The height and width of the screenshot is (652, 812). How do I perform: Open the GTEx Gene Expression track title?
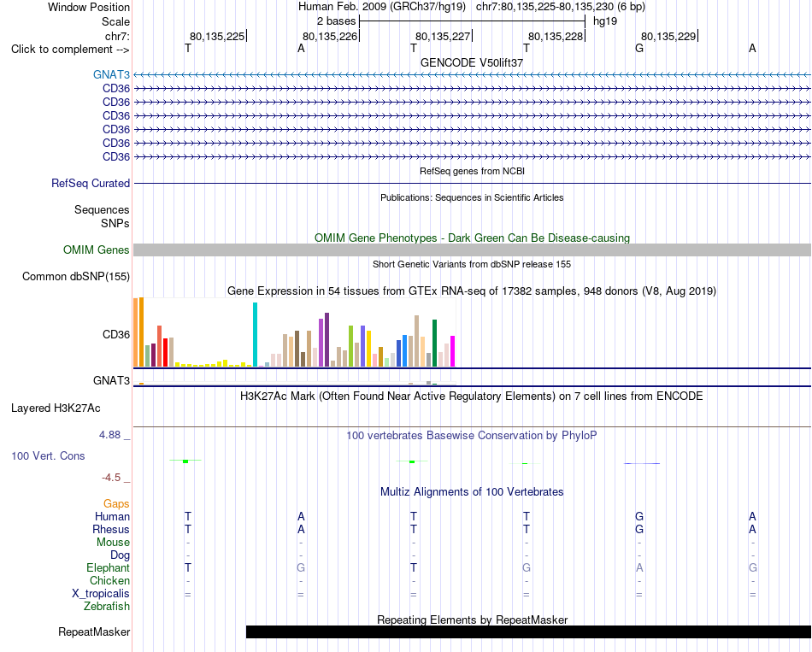(x=472, y=291)
